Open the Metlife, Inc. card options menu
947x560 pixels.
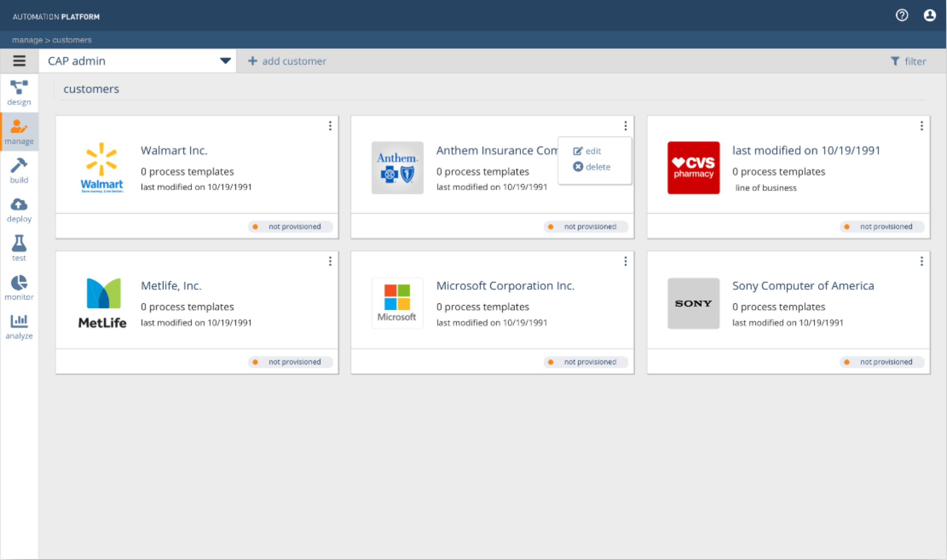pos(330,261)
